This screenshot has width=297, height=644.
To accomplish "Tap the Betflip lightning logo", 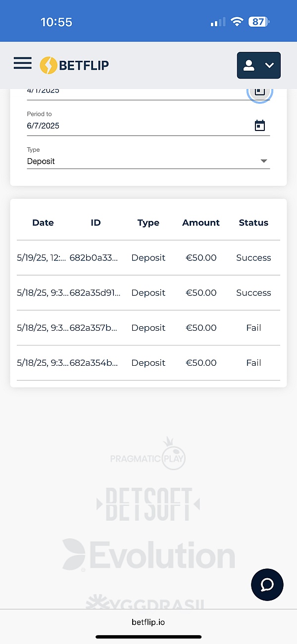I will click(x=74, y=65).
